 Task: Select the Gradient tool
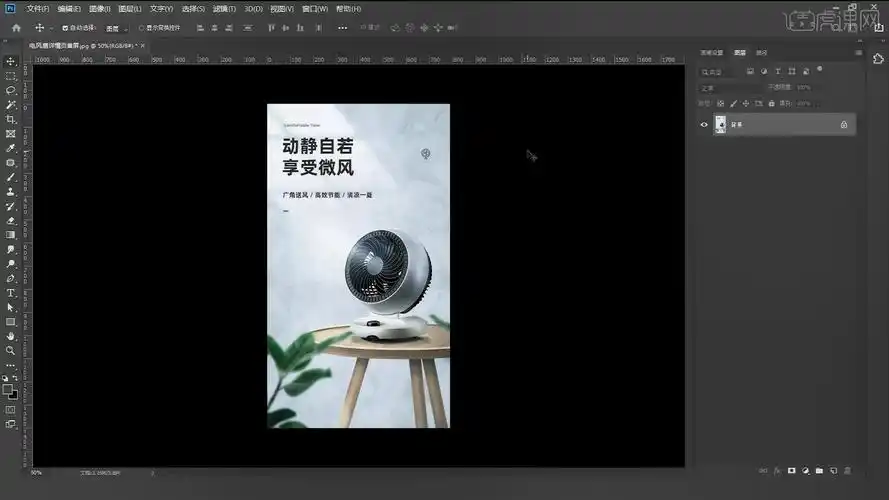11,235
